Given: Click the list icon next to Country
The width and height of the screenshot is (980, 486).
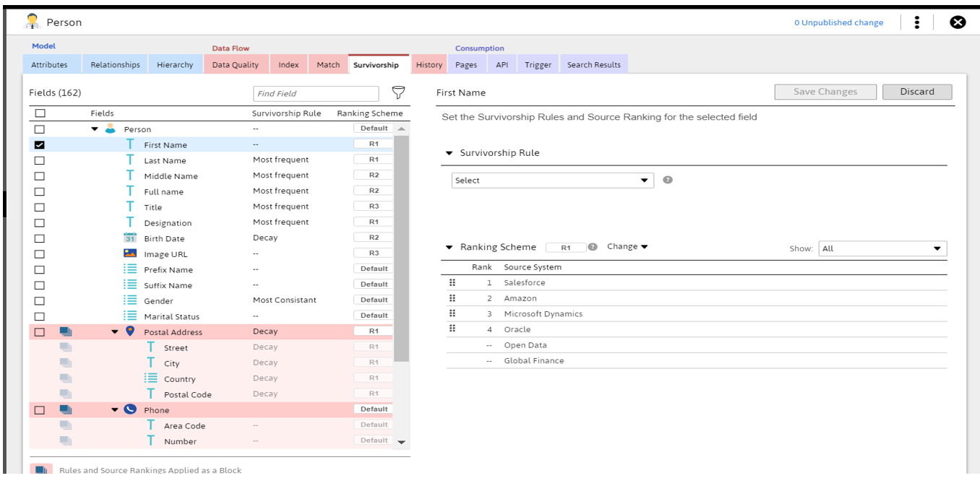Looking at the screenshot, I should pyautogui.click(x=151, y=378).
